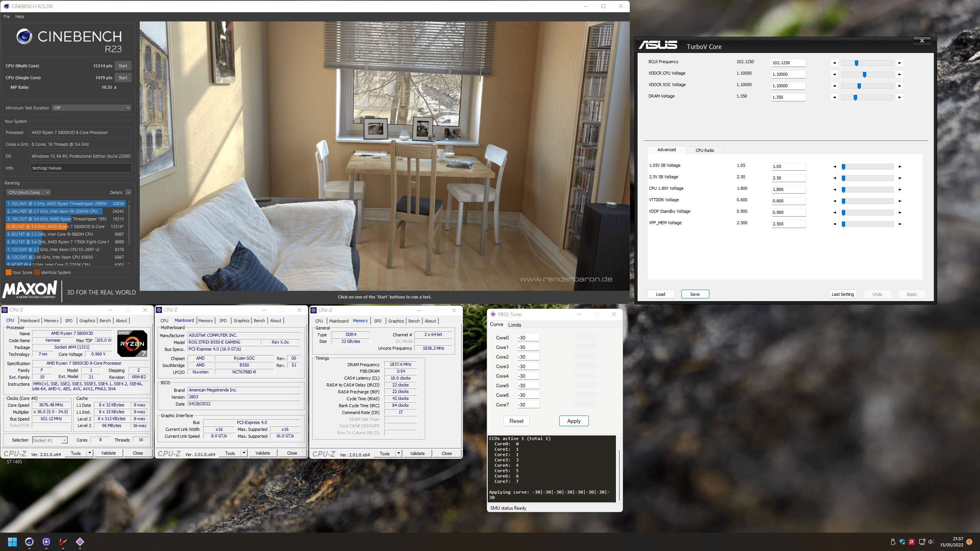Open the Minimum Test Duration dropdown
Screen dimensions: 980x551
(91, 108)
